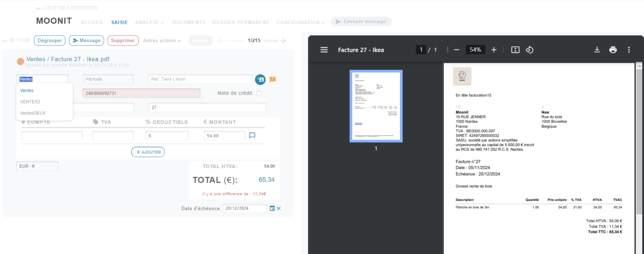This screenshot has width=644, height=254.
Task: Choose VentesDEUX from the journal list
Action: pyautogui.click(x=33, y=113)
